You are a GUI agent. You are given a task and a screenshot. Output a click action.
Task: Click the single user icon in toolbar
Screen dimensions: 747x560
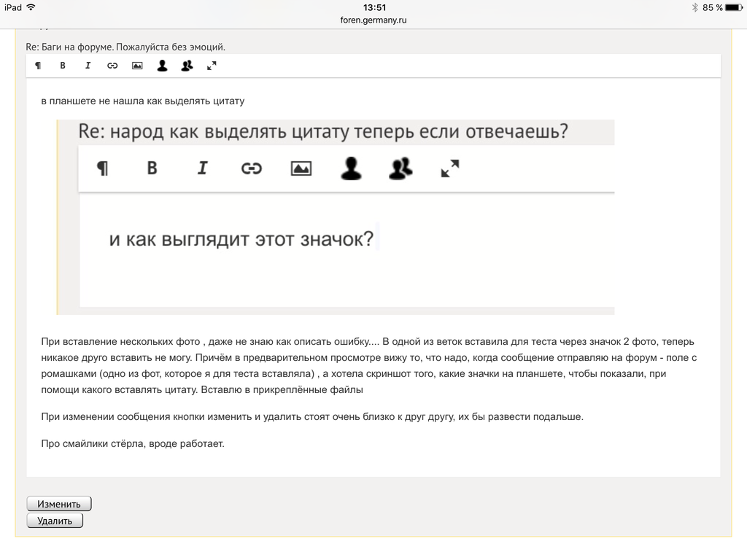(x=162, y=66)
